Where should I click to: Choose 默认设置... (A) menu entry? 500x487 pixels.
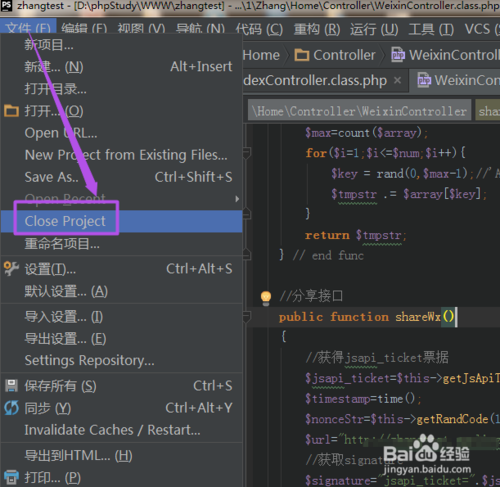click(x=121, y=291)
